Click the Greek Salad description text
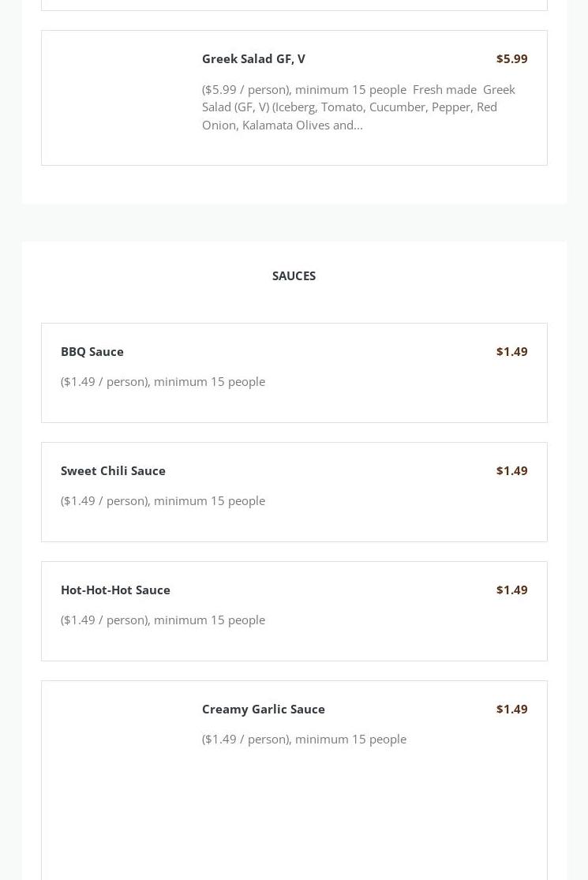Screen dimensions: 588x880 click(x=358, y=107)
